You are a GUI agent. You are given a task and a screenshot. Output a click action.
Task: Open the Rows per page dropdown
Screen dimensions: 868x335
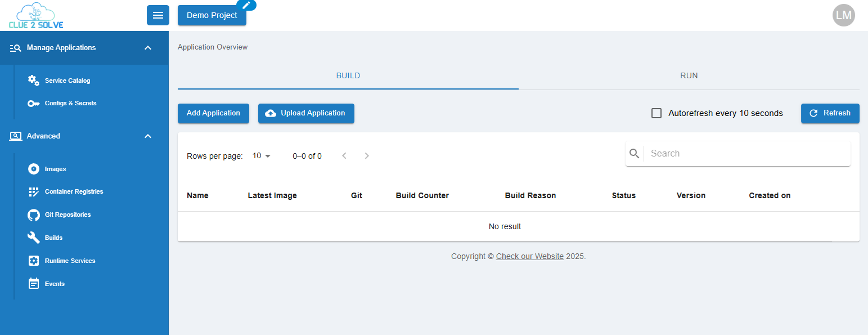tap(260, 155)
